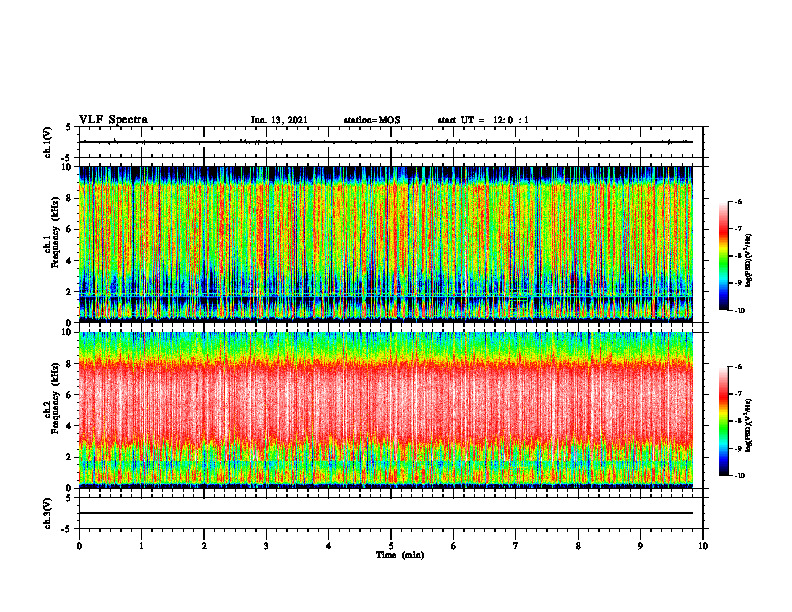Click the "-6" label on ch.2 colorbar
The width and height of the screenshot is (792, 612).
point(739,367)
